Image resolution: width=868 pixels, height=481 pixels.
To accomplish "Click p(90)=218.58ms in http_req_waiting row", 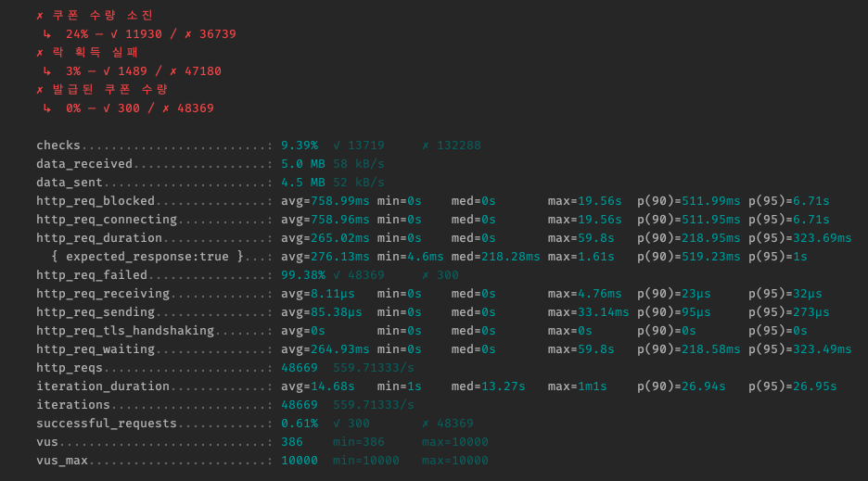I will click(x=689, y=349).
